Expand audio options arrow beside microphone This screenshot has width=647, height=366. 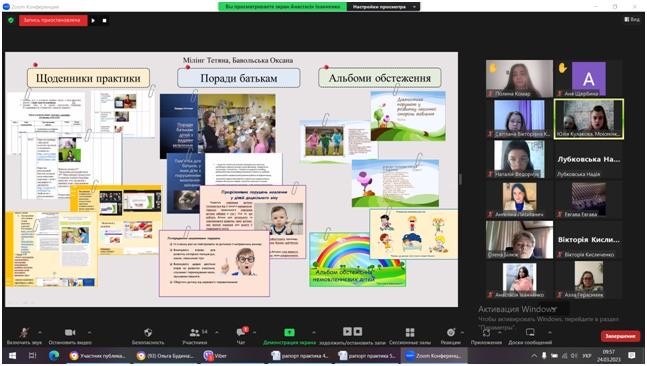[x=40, y=333]
